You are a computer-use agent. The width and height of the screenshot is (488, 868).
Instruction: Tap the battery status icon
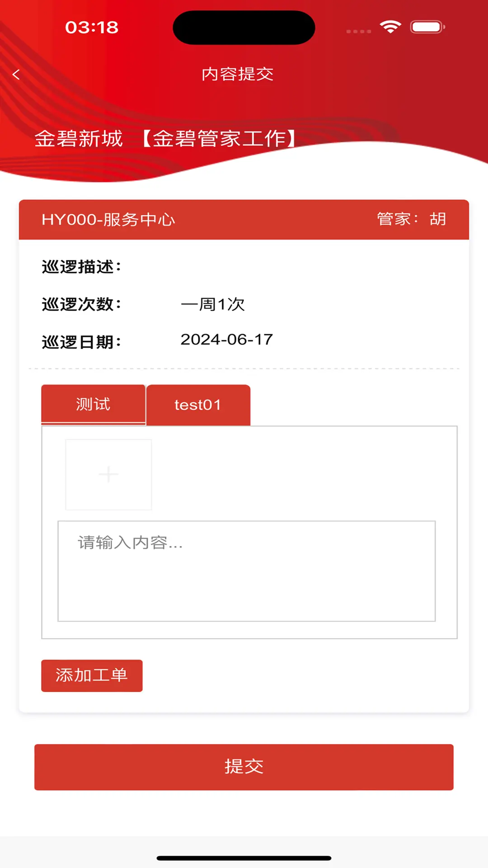coord(427,27)
